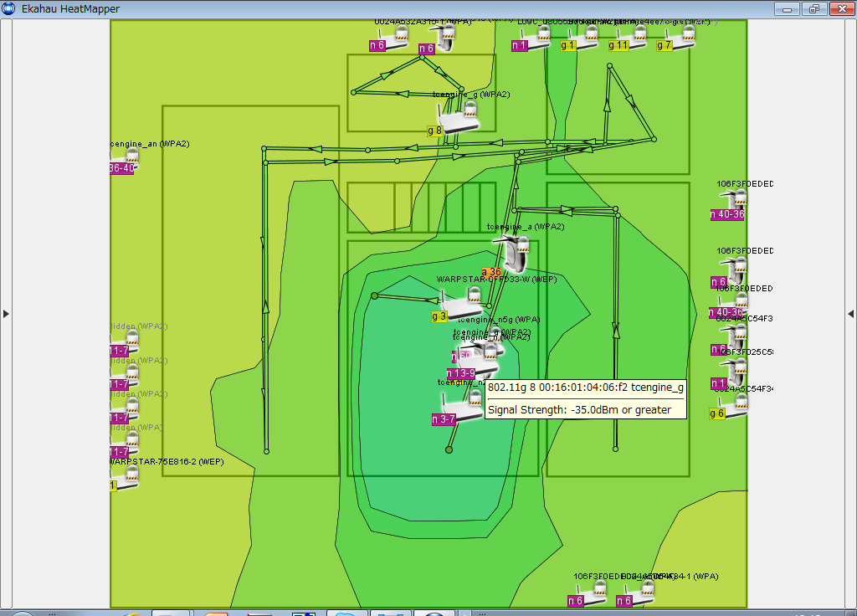Select the tcengine_g router marked g 8
This screenshot has height=616, width=857.
pyautogui.click(x=458, y=117)
